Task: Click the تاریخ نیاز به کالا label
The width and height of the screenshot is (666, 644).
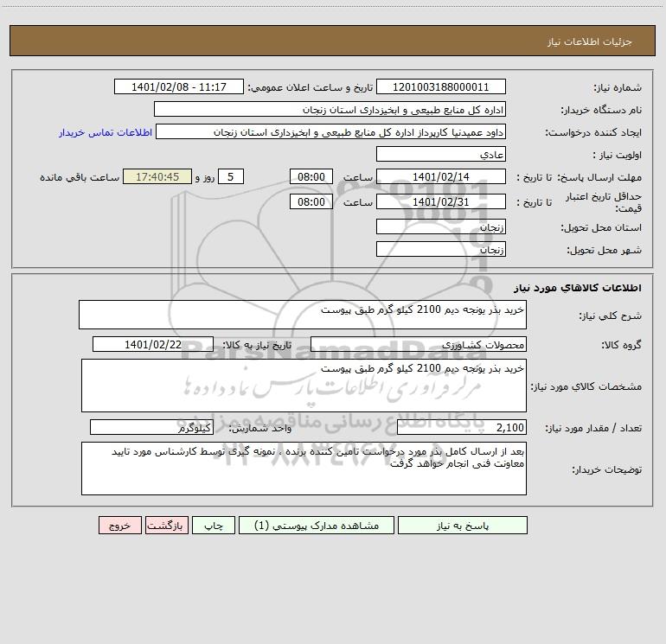Action: click(x=257, y=345)
